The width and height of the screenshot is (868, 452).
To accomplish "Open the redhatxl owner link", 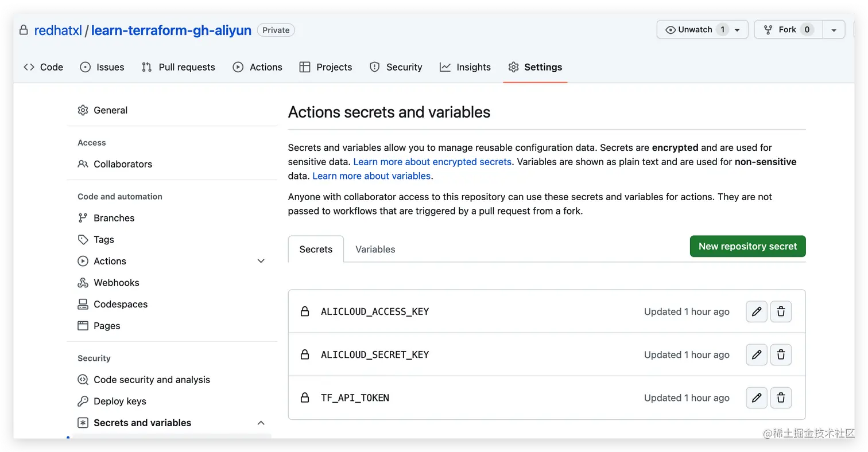I will click(x=58, y=30).
